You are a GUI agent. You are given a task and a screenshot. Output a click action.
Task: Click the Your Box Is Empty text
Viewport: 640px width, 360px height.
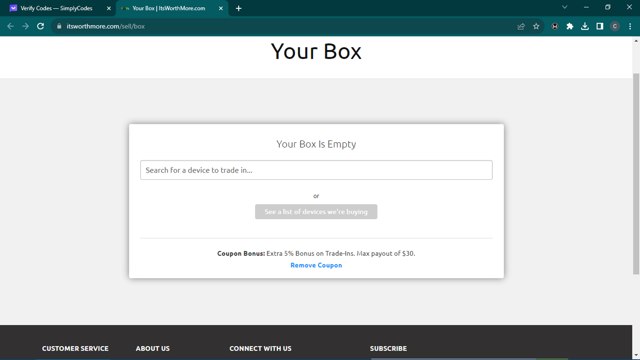(x=316, y=144)
